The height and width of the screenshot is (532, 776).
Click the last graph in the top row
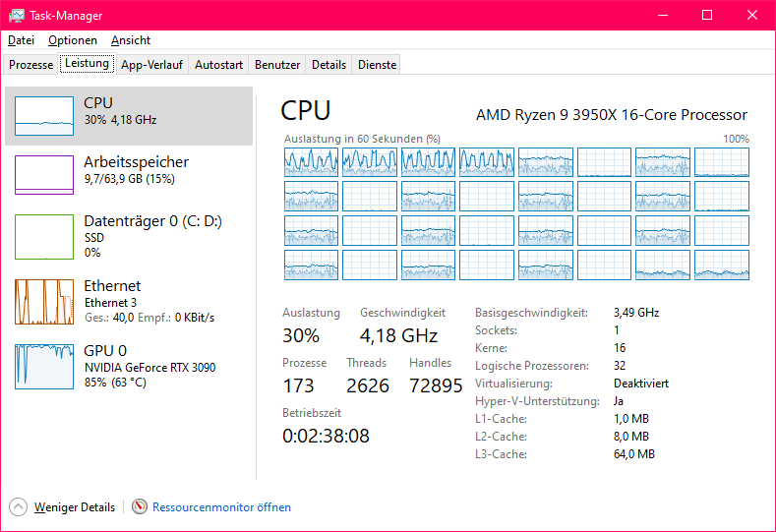[x=722, y=162]
